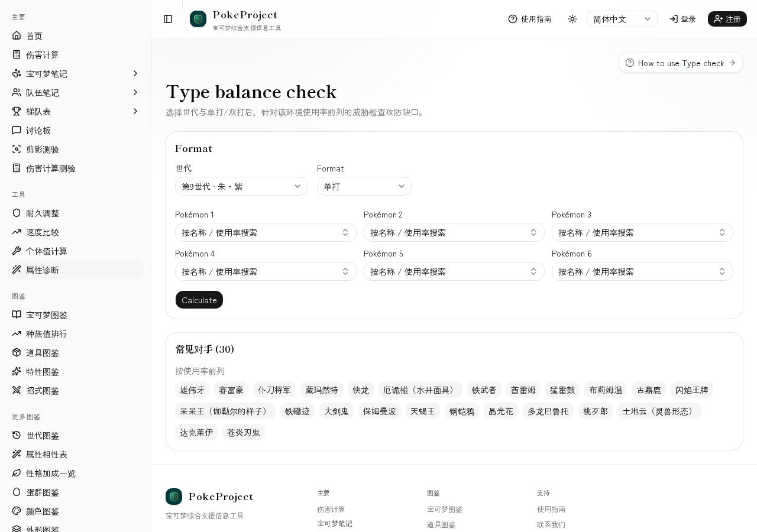Screen dimensions: 757x532
Task: Click the PokeProject shield logo in header
Action: coord(198,19)
